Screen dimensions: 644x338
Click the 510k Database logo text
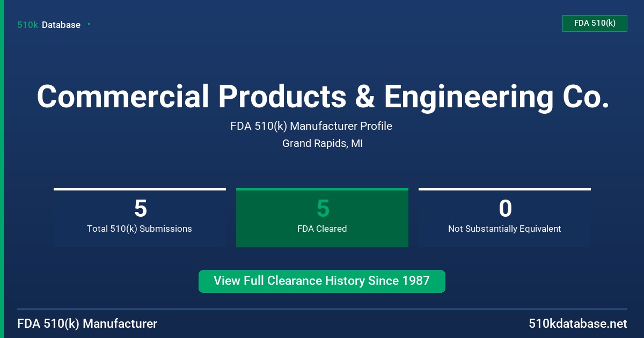tap(49, 25)
